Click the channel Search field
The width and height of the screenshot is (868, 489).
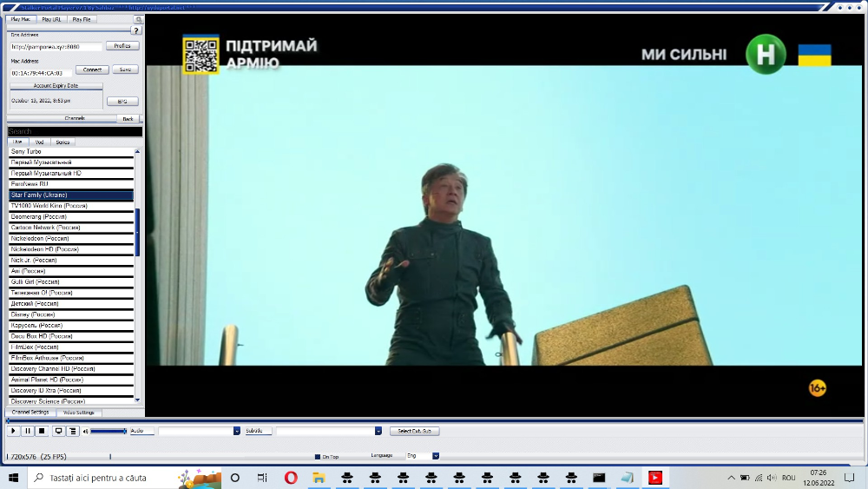click(75, 132)
